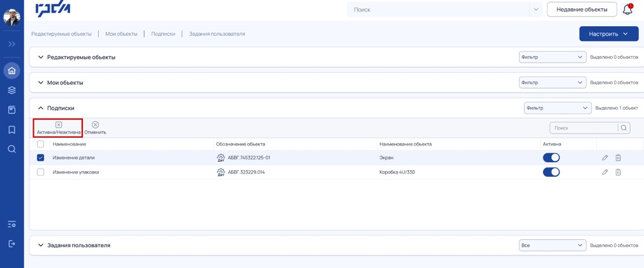
Task: Toggle Активна switch for Коробка 4U/330 row
Action: coord(551,172)
